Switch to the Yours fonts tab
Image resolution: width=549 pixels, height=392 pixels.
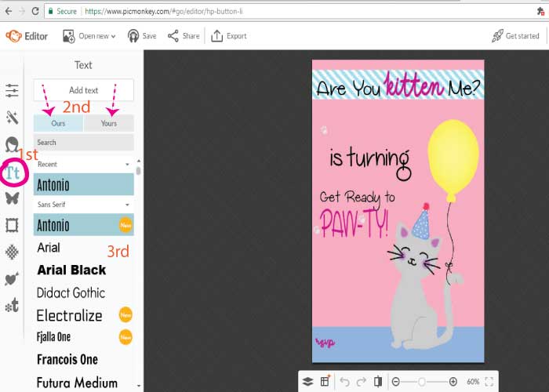pos(109,123)
